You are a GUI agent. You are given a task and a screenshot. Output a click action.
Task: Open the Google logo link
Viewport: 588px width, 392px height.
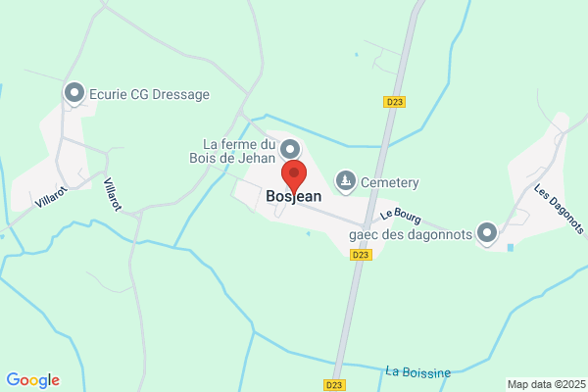(x=33, y=380)
